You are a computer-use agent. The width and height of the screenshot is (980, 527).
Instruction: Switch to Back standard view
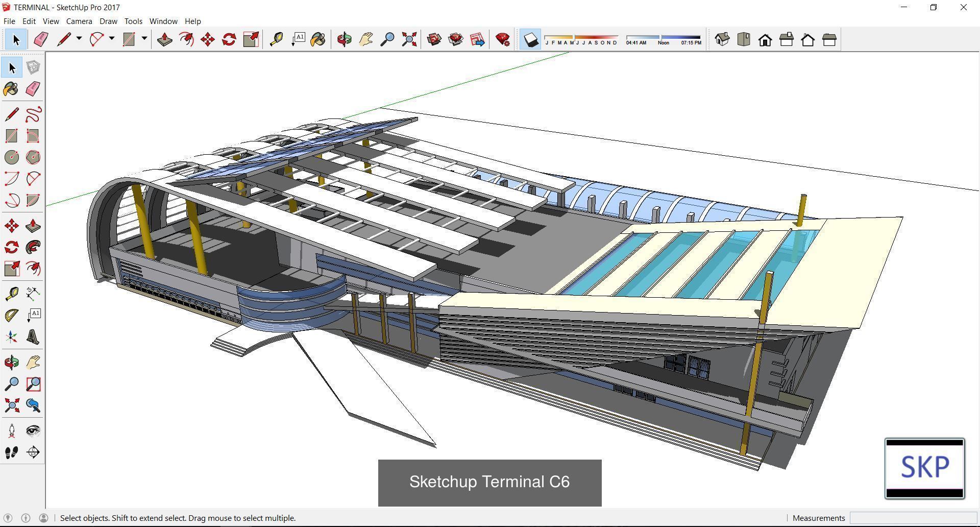click(x=808, y=39)
